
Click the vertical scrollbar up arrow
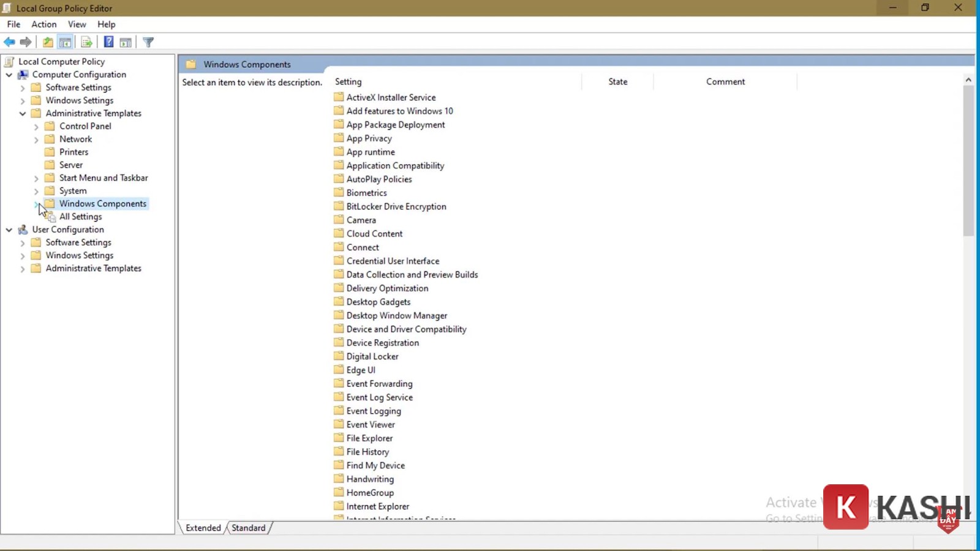click(969, 79)
